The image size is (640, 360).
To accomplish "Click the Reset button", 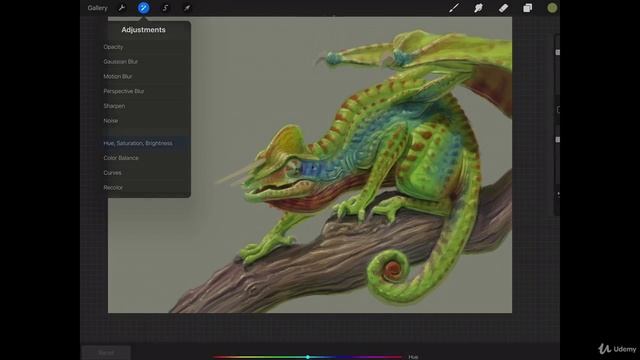I will click(x=106, y=353).
